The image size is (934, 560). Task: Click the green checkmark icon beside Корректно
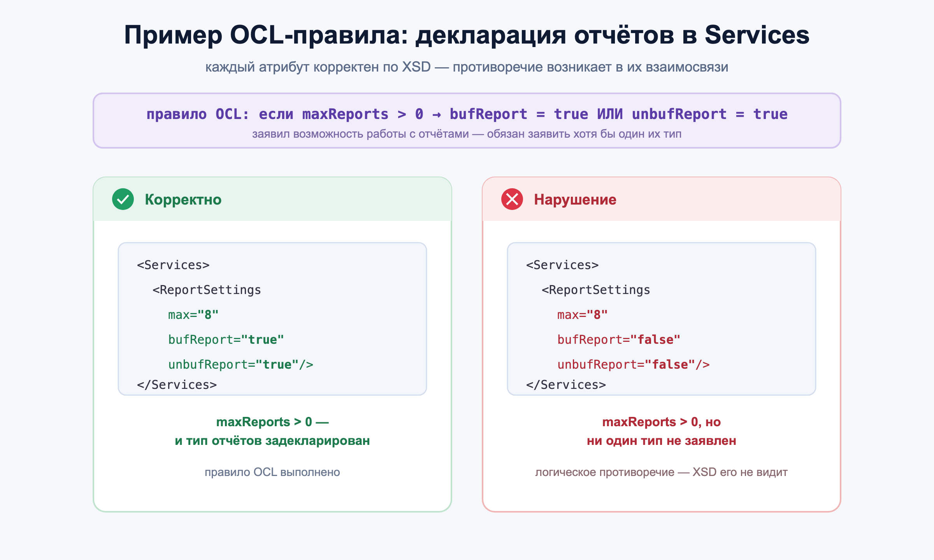(x=123, y=199)
